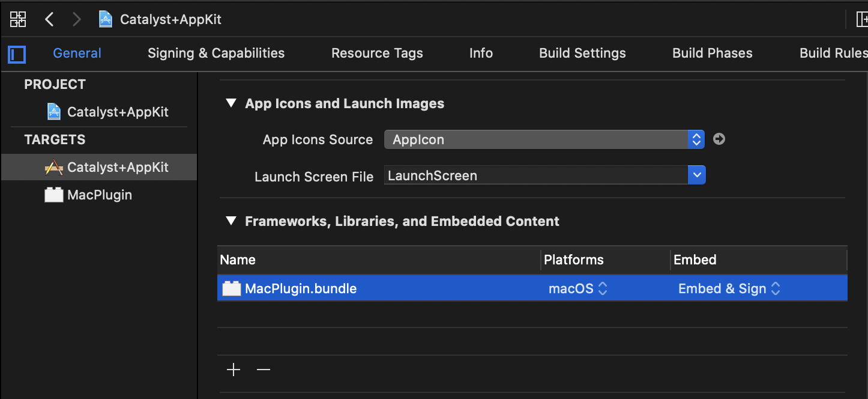
Task: Go back with the left chevron
Action: click(50, 19)
